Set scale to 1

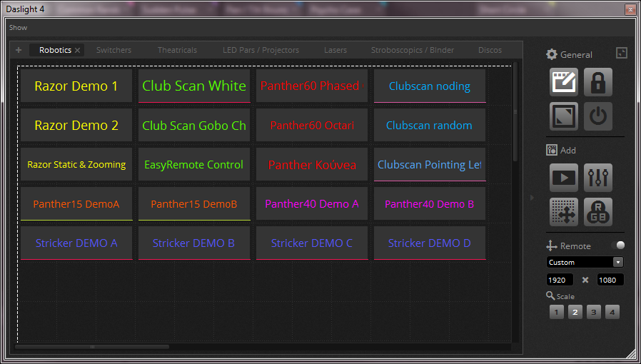556,312
